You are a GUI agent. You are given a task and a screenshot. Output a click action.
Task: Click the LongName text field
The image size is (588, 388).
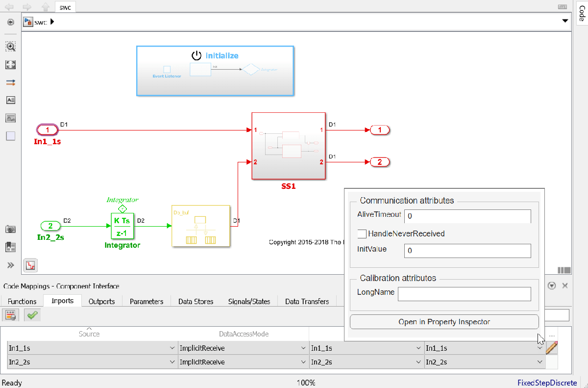pyautogui.click(x=464, y=294)
